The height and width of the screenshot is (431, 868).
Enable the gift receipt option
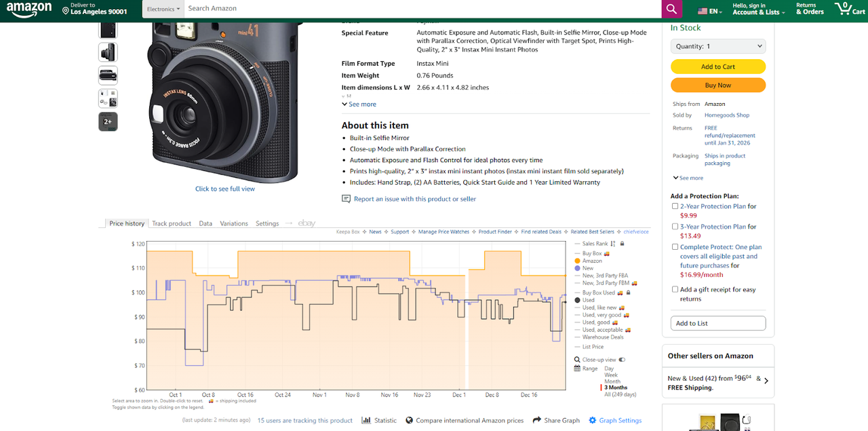click(674, 288)
